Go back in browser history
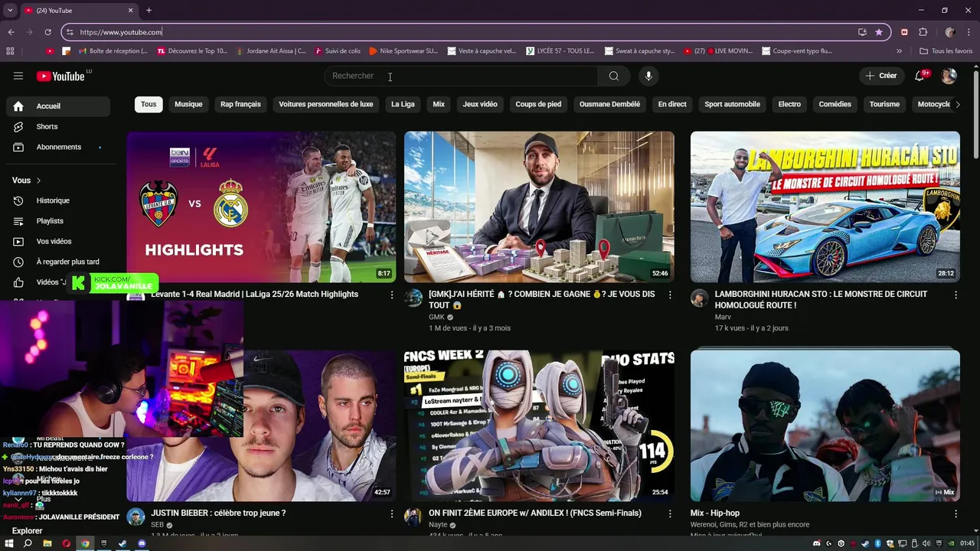This screenshot has width=980, height=551. pos(11,32)
